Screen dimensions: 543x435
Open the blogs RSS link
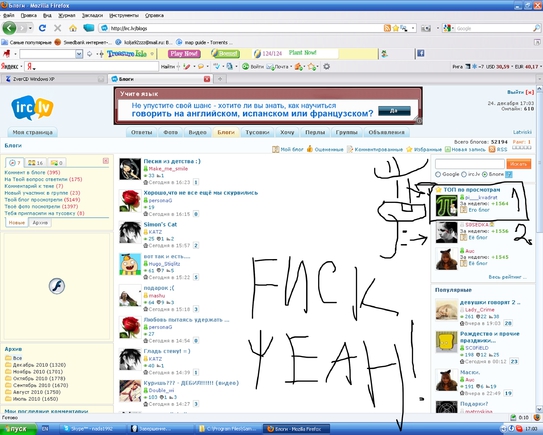[498, 149]
